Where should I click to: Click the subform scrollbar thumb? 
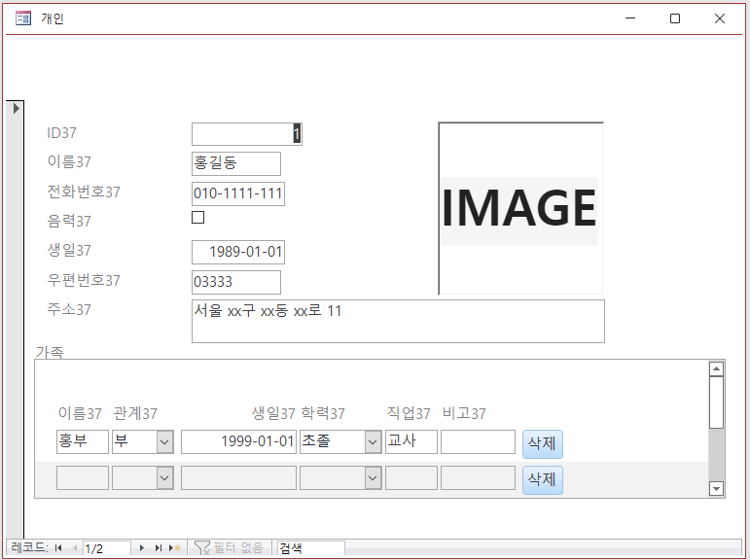pos(716,402)
